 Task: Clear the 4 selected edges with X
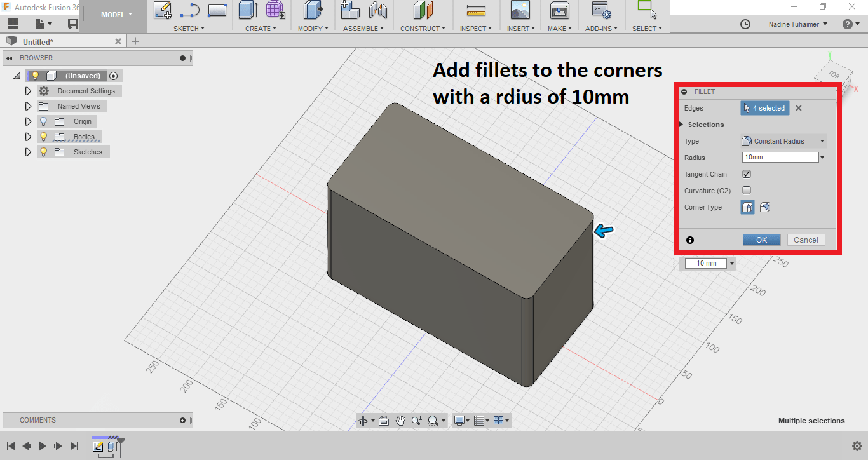[799, 108]
